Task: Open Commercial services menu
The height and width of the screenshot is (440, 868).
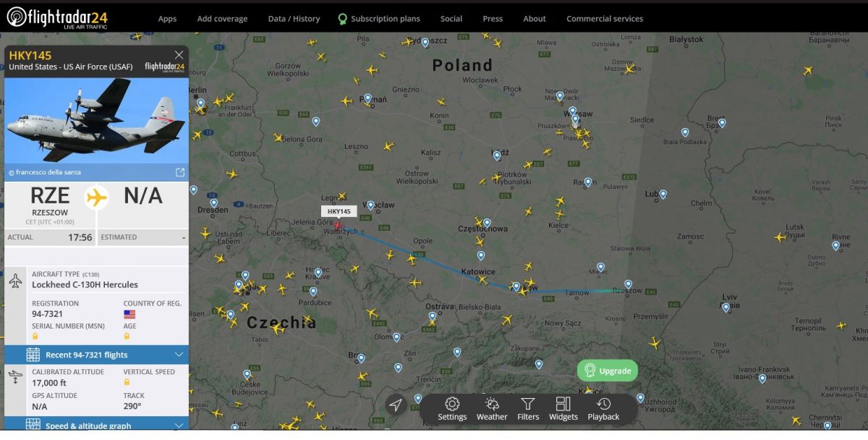Action: tap(605, 19)
